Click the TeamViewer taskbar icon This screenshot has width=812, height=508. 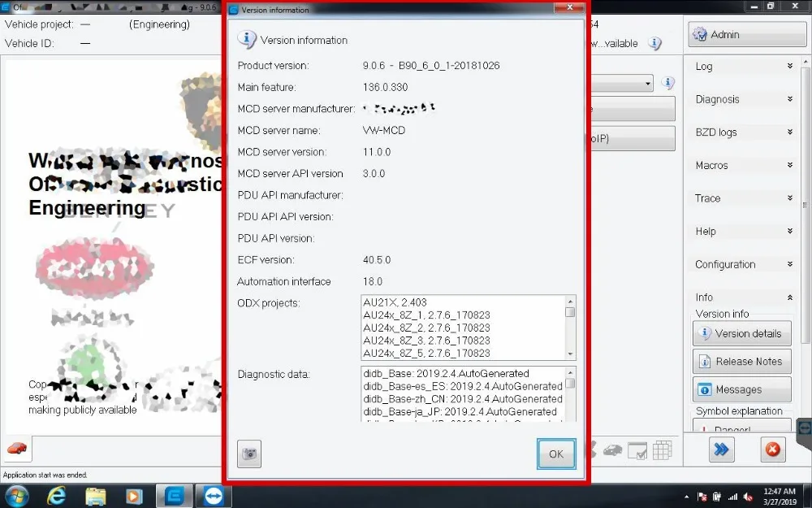[213, 496]
